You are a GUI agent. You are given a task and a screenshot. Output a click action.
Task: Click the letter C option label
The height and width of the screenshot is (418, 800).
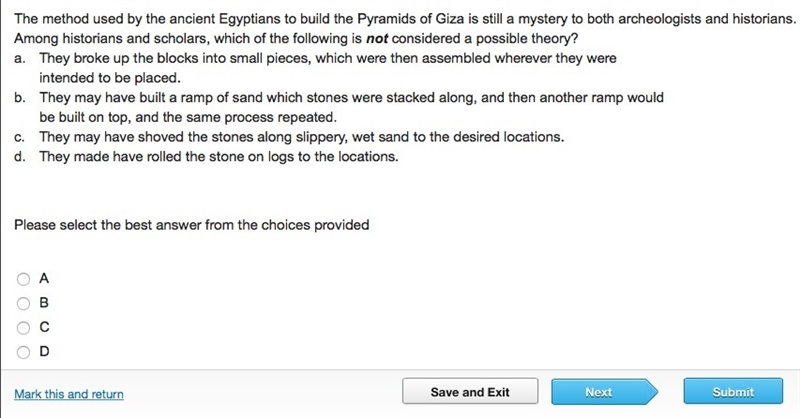tap(44, 327)
